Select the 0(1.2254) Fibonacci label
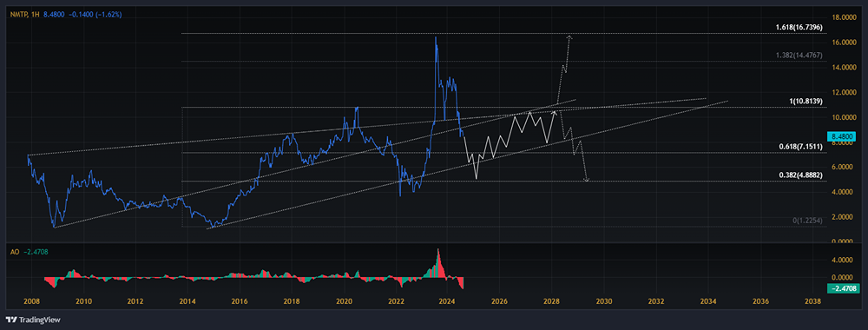The width and height of the screenshot is (868, 330). [807, 221]
